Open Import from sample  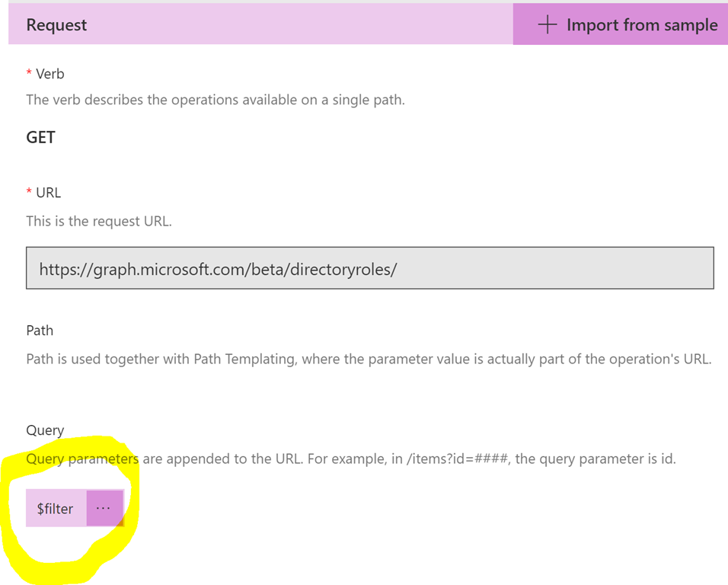coord(621,24)
